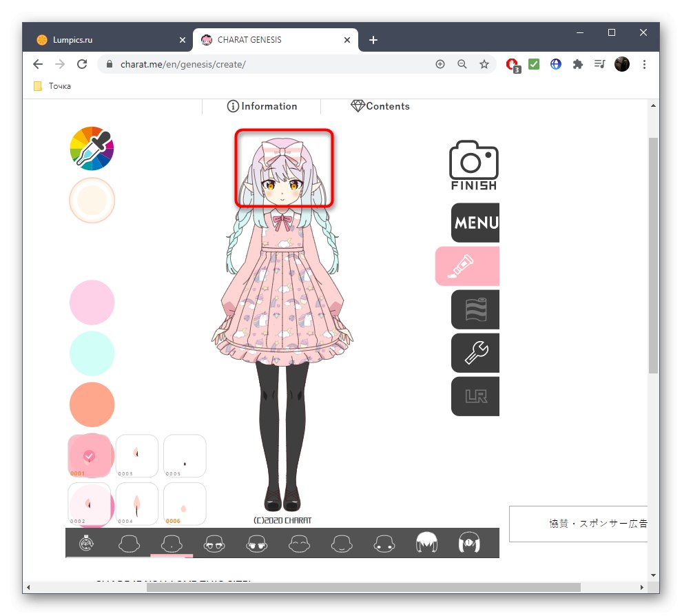Toggle the LR left-right option

[x=475, y=396]
